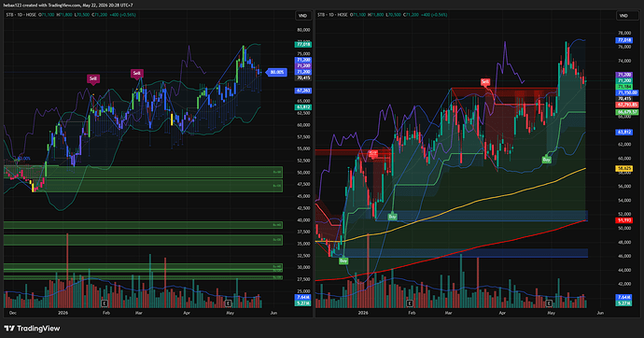Click the 78,000 tick on right price scale
This screenshot has height=338, width=644.
click(x=624, y=33)
